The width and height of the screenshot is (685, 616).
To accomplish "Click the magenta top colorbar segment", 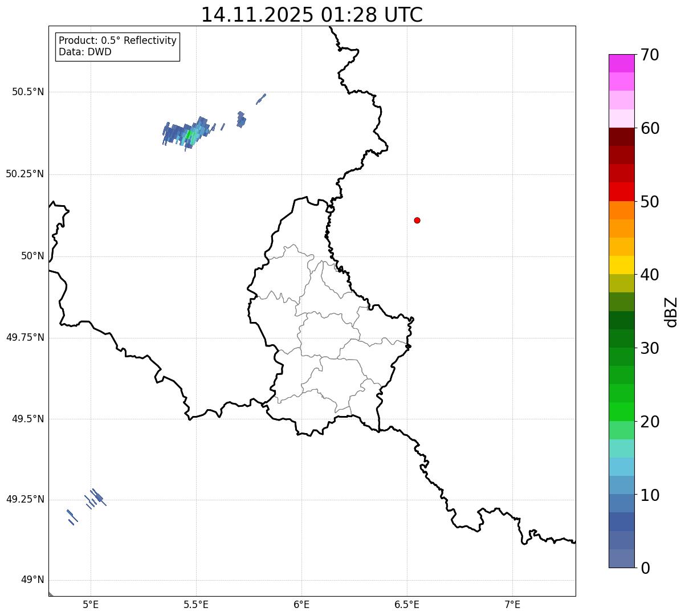I will tap(622, 63).
